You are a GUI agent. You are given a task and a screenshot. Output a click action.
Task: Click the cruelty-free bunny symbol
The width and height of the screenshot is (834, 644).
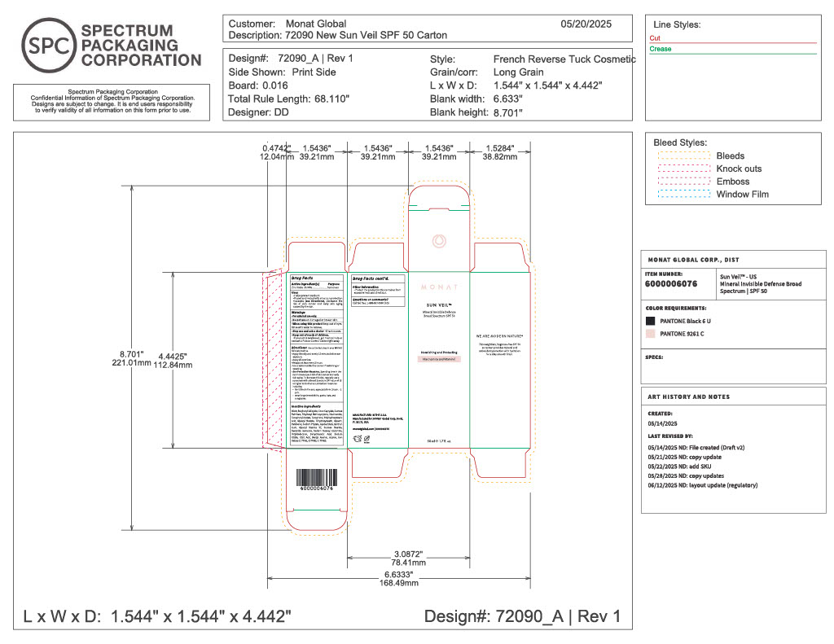tap(357, 439)
